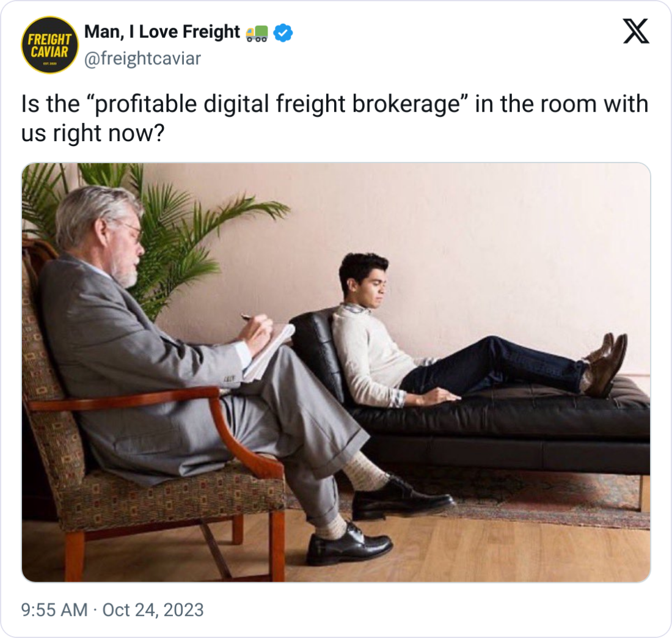This screenshot has width=672, height=638.
Task: Click the X logo in the corner
Action: point(636,31)
